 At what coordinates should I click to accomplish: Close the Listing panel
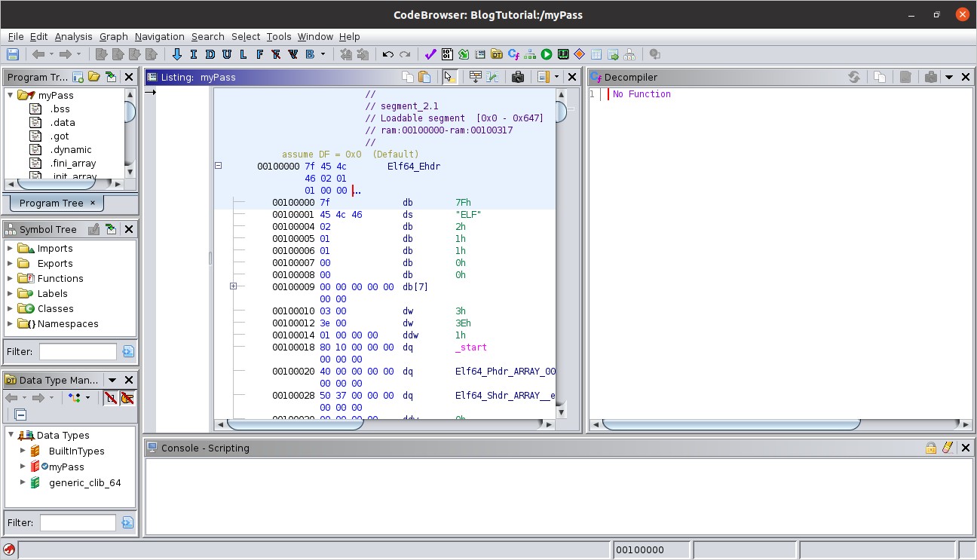572,77
